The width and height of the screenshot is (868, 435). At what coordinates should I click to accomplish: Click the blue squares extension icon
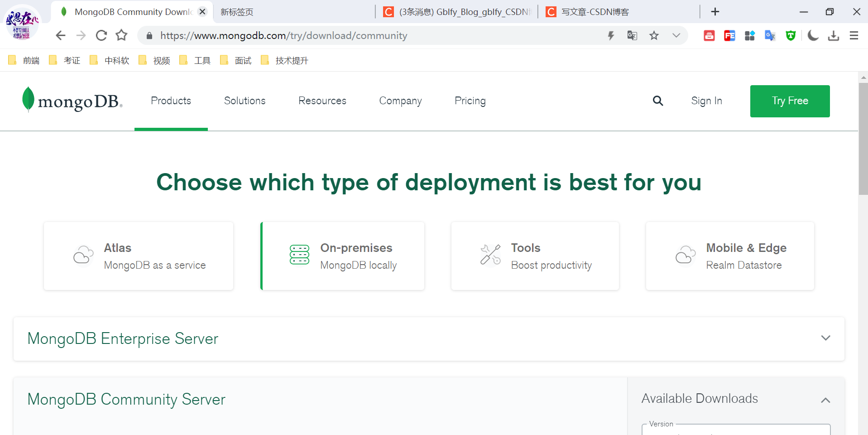(x=750, y=35)
